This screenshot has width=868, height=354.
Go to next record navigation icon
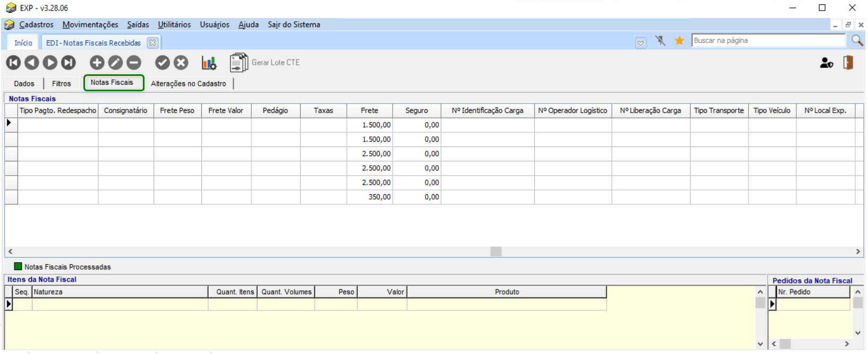tap(50, 63)
